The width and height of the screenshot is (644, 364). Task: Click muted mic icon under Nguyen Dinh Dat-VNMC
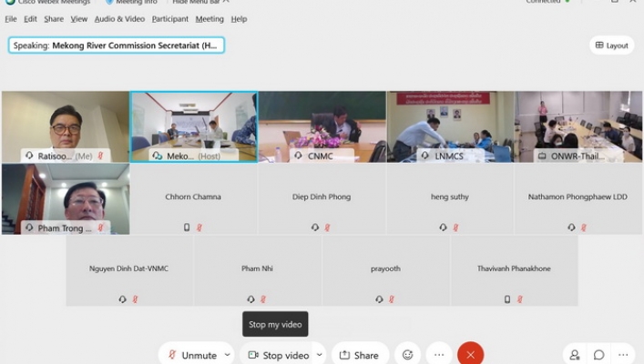135,299
